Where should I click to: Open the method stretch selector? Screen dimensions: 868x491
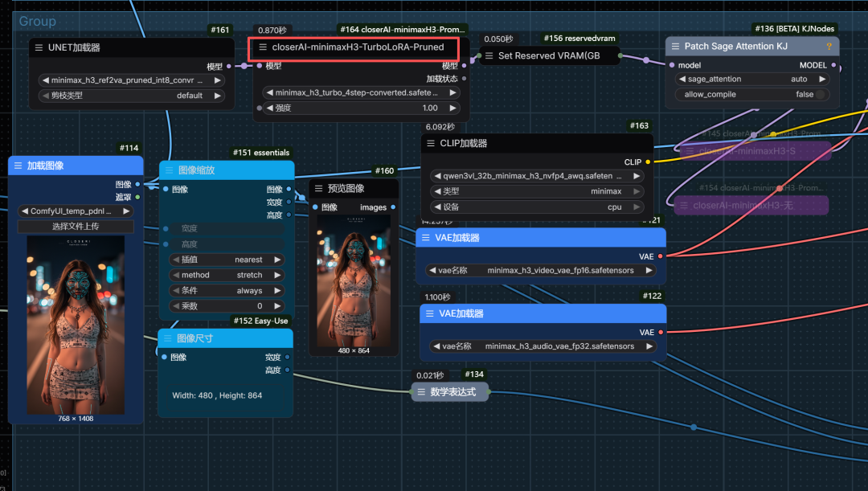pyautogui.click(x=227, y=275)
